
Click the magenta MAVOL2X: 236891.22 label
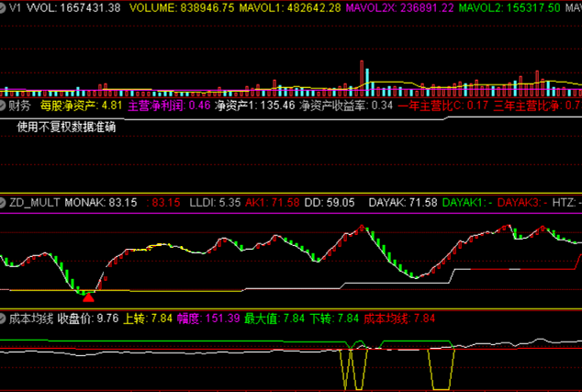pyautogui.click(x=400, y=7)
